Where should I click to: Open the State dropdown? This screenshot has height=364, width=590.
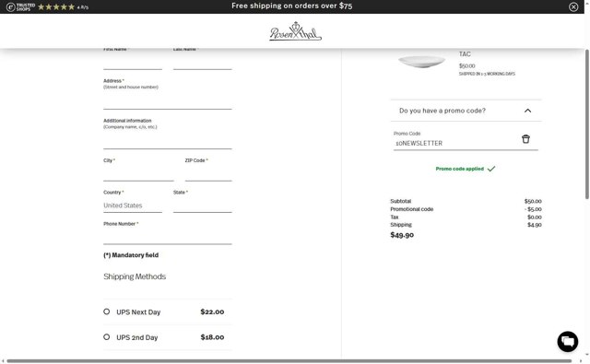203,205
